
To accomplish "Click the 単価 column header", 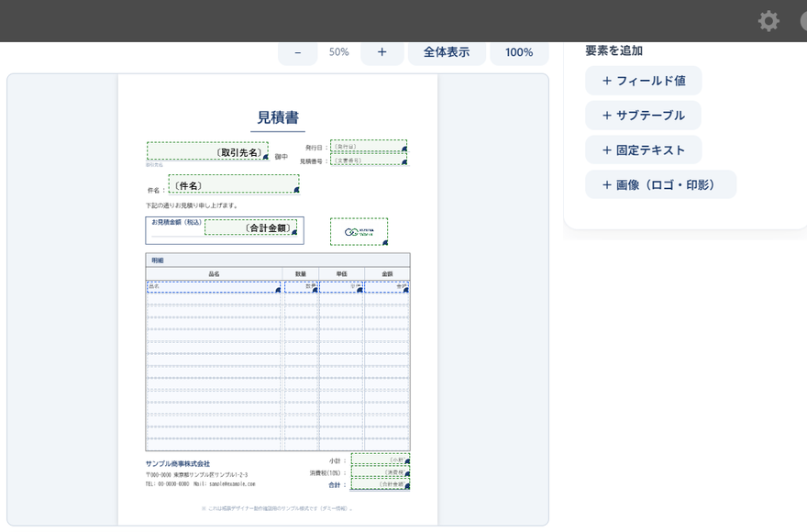I will pos(342,274).
